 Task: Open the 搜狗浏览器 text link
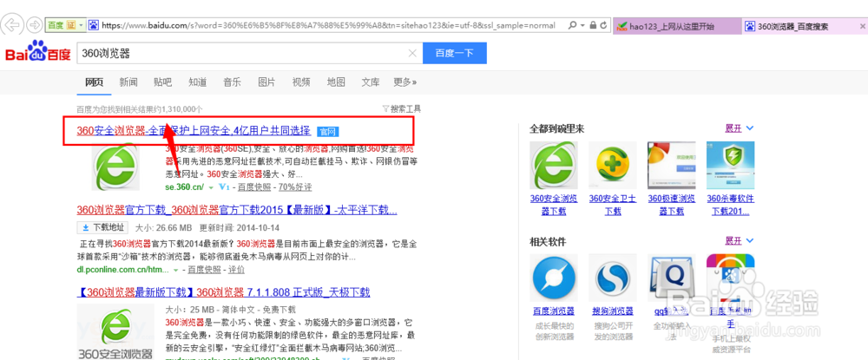(x=612, y=311)
